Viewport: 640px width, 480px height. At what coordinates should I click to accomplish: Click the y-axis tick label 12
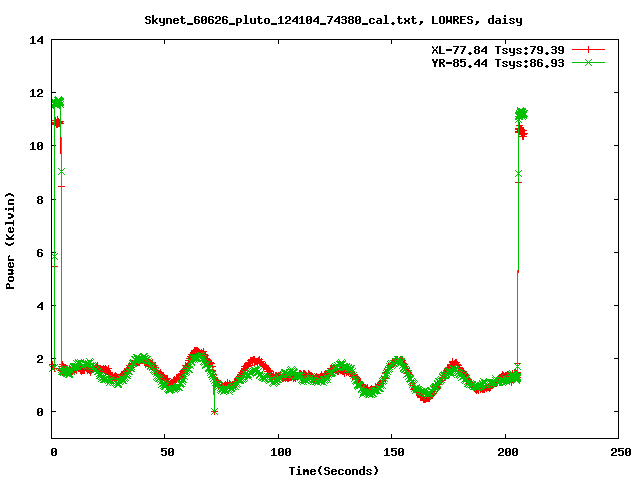(36, 93)
